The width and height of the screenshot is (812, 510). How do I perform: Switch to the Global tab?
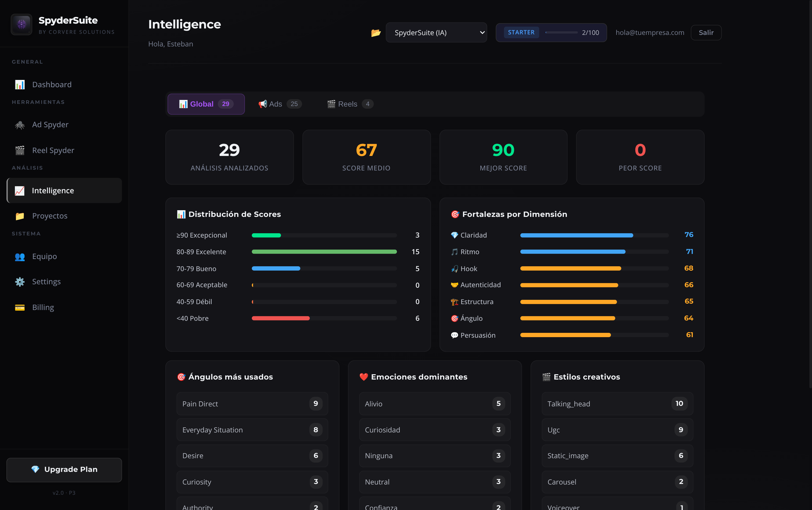(x=206, y=104)
